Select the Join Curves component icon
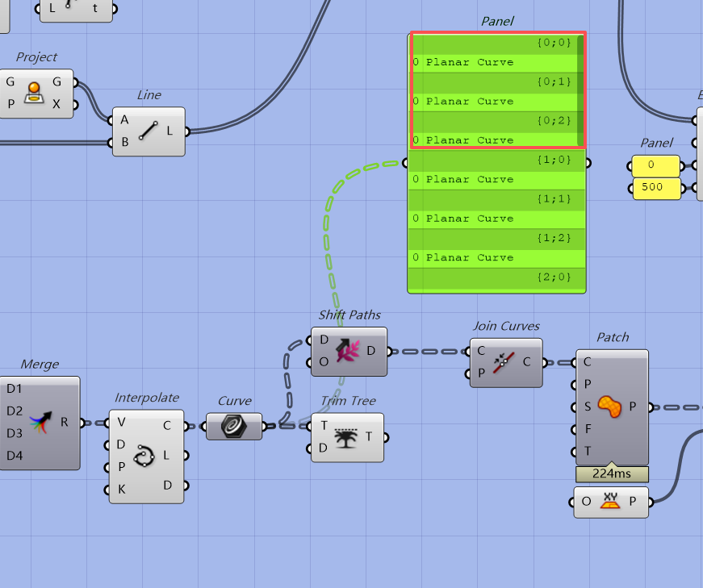This screenshot has width=703, height=588. pos(506,362)
